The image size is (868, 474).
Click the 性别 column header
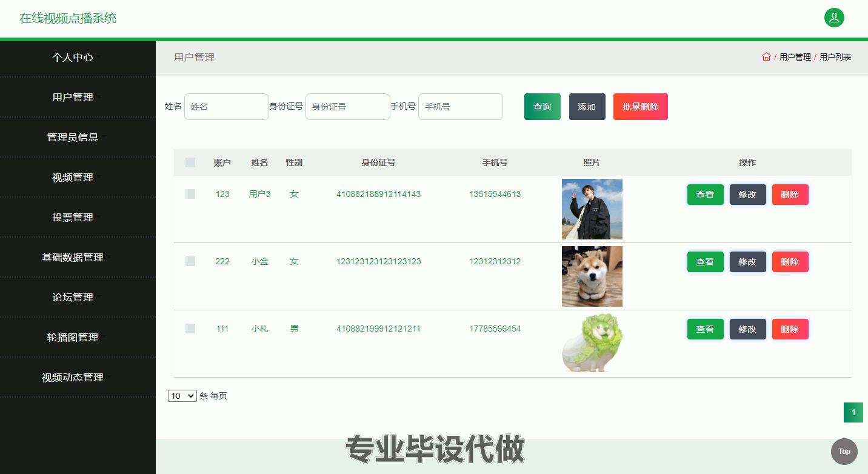pos(295,162)
